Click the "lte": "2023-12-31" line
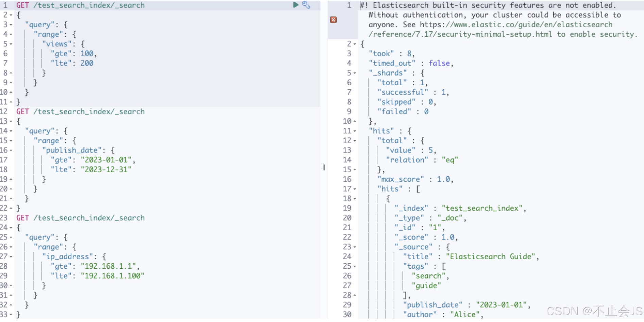644x322 pixels. (91, 169)
